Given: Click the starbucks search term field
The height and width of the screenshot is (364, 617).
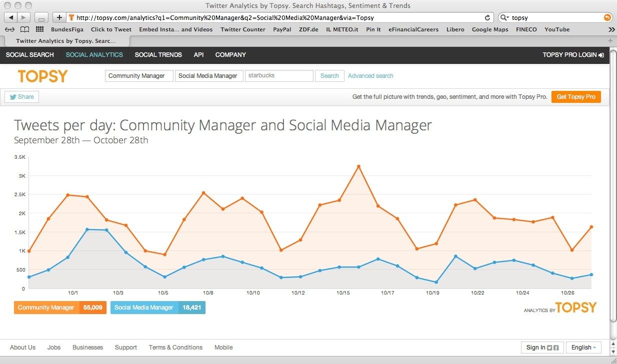Looking at the screenshot, I should [x=279, y=76].
